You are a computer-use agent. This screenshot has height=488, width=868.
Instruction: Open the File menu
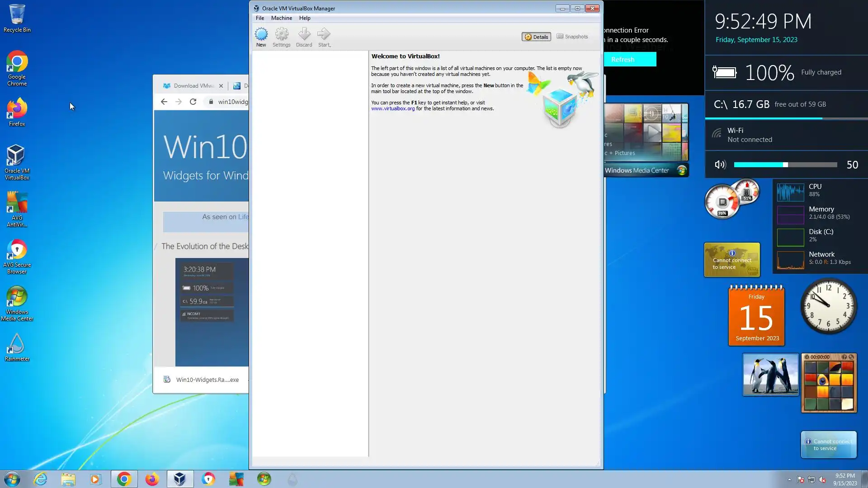[259, 18]
